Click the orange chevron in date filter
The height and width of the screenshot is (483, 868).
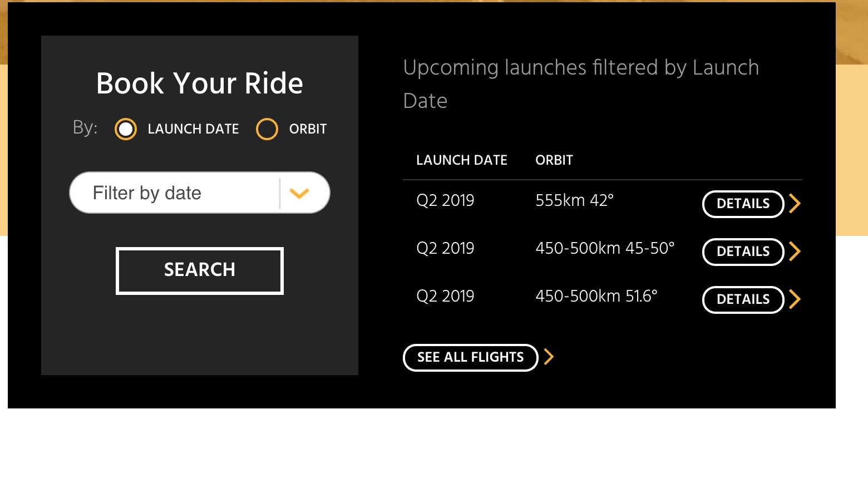tap(299, 193)
